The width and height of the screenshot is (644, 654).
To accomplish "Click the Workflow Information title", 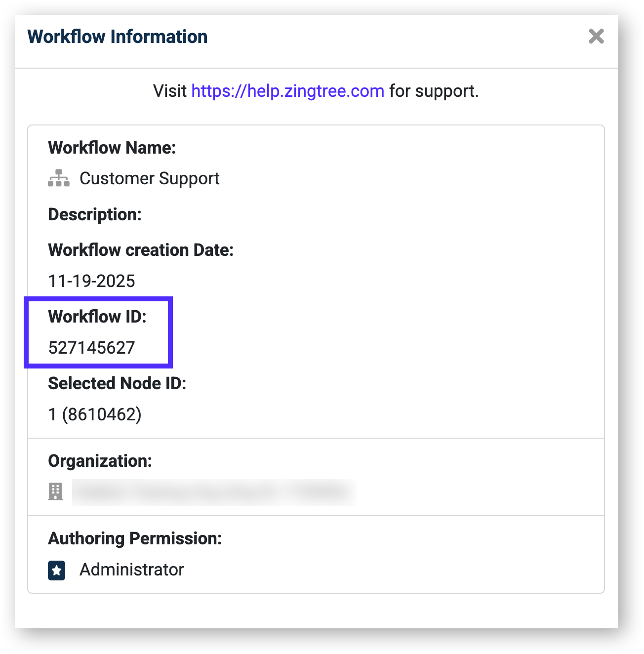I will point(118,37).
